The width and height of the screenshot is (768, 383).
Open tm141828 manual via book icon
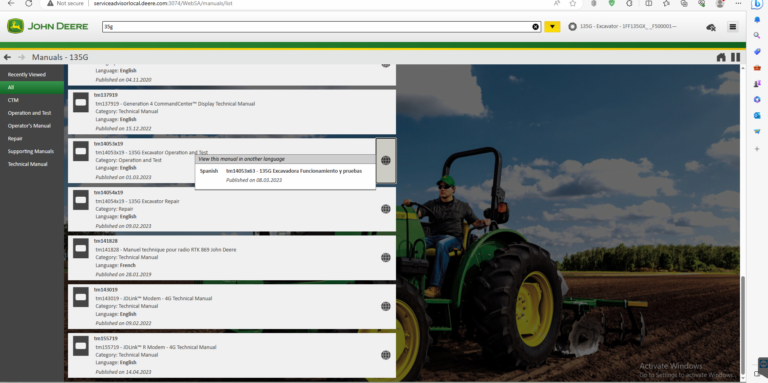tap(81, 248)
